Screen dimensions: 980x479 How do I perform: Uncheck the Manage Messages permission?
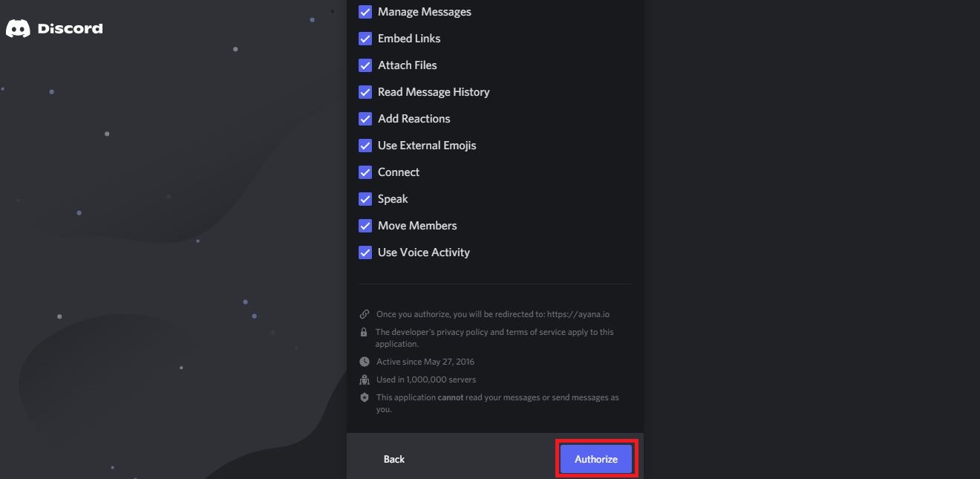[365, 11]
